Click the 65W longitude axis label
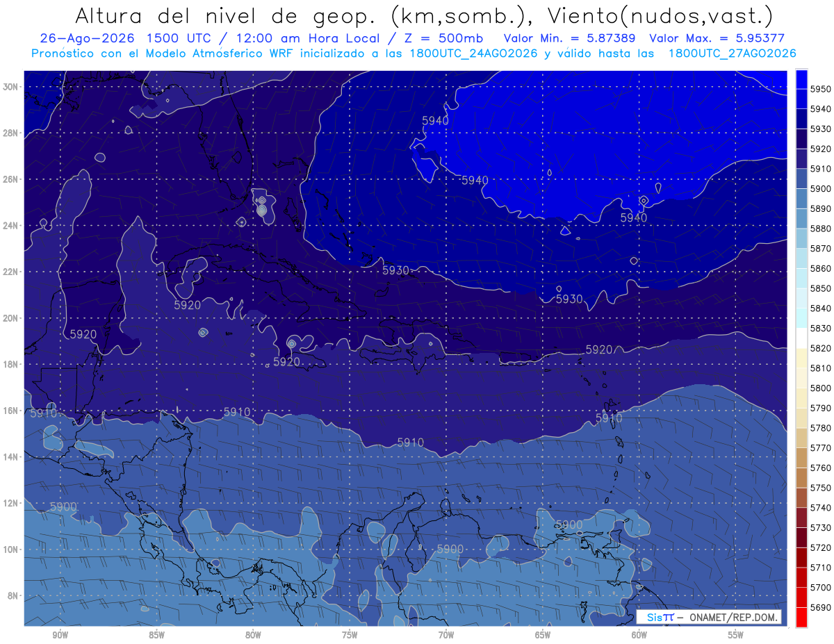Viewport: 834px width, 644px height. tap(543, 635)
